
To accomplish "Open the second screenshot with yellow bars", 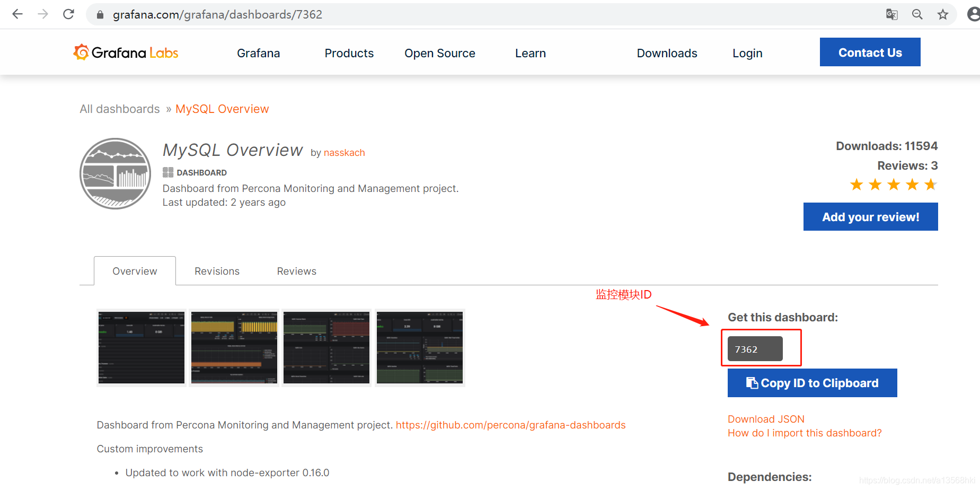I will (x=234, y=348).
